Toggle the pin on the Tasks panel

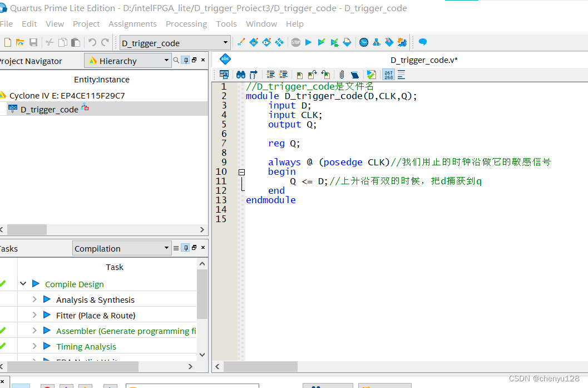186,248
